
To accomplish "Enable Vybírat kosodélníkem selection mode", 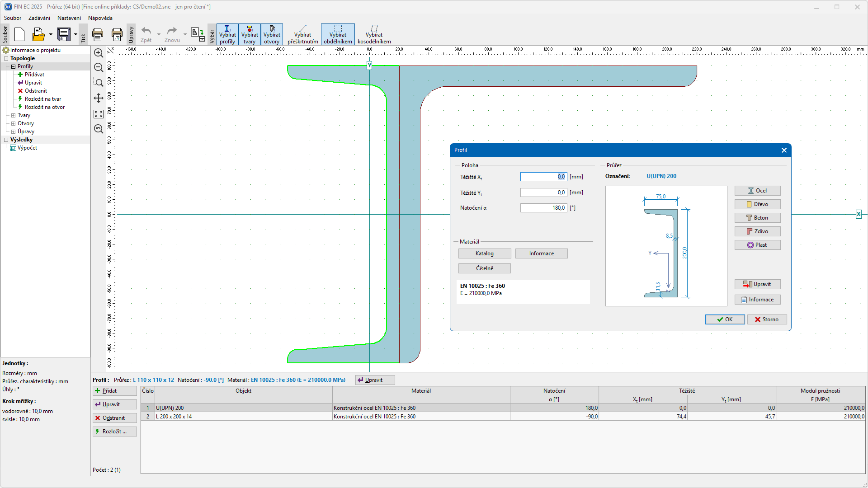I will [x=374, y=34].
